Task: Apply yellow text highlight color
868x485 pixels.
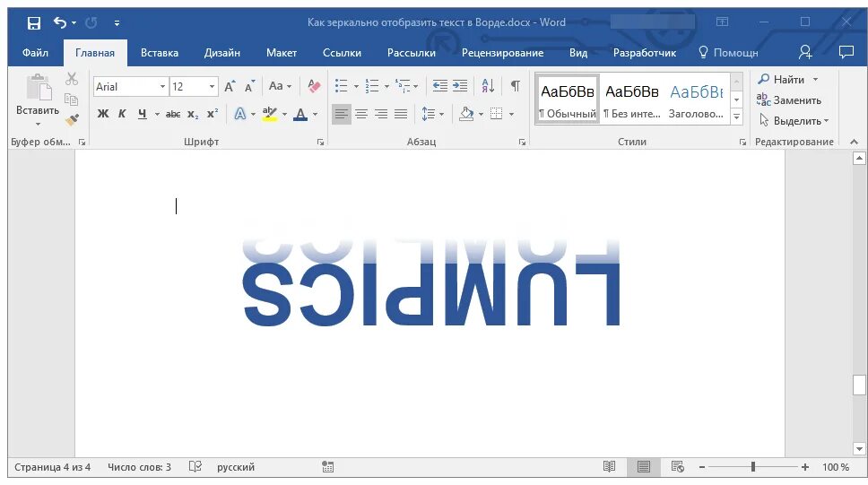Action: click(x=270, y=114)
